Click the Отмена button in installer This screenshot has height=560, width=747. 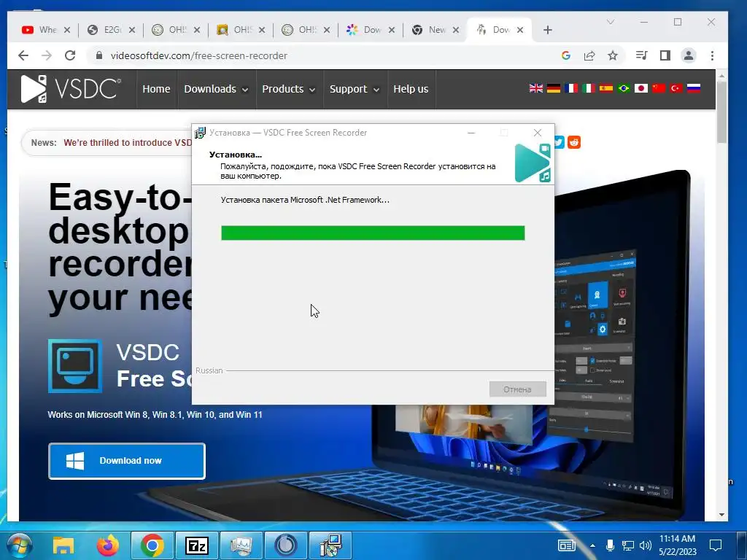[x=517, y=389]
